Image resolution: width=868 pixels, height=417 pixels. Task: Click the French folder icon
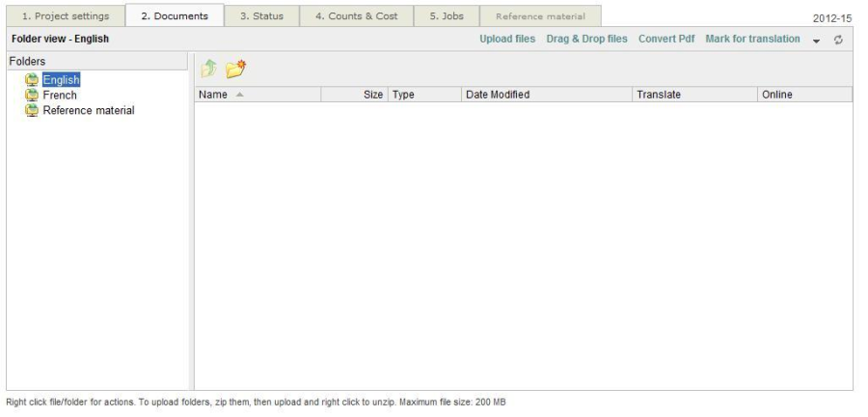(x=32, y=96)
